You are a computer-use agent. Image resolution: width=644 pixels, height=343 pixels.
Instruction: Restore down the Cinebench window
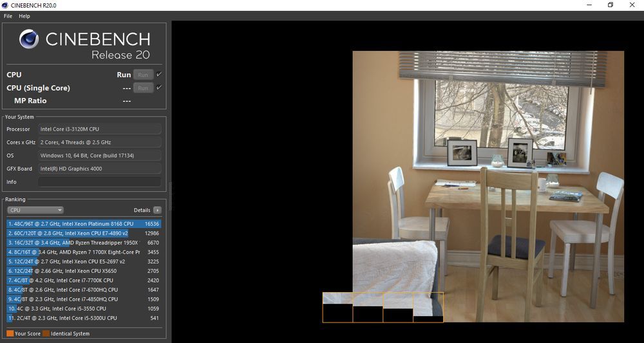pyautogui.click(x=611, y=5)
